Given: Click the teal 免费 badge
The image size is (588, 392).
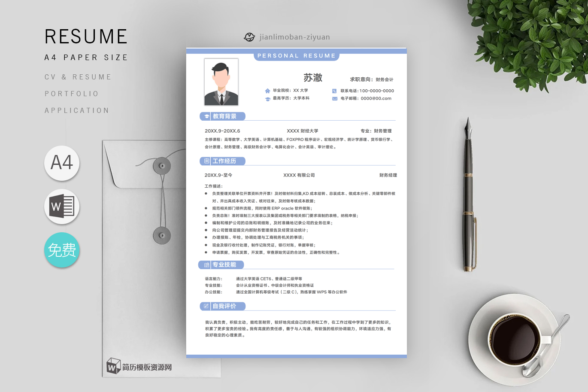Looking at the screenshot, I should 62,250.
